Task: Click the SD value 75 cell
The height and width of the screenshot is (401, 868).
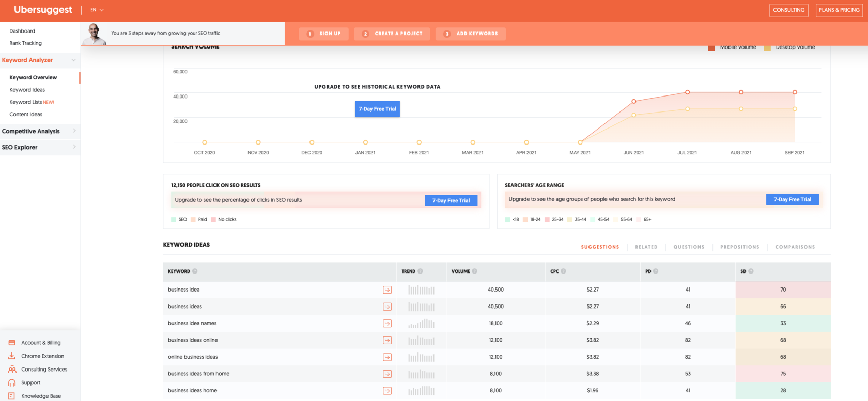Action: click(x=783, y=374)
